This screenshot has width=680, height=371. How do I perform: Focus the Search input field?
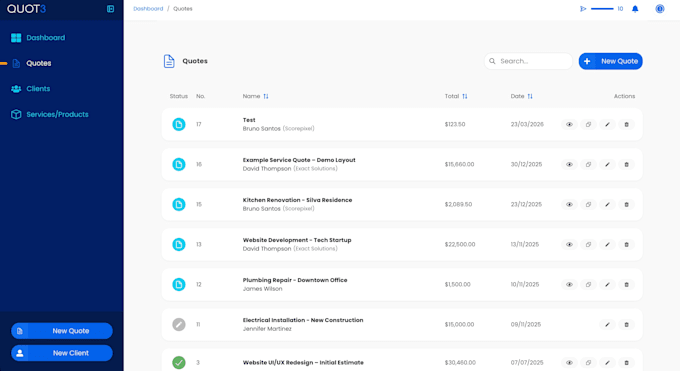point(528,61)
